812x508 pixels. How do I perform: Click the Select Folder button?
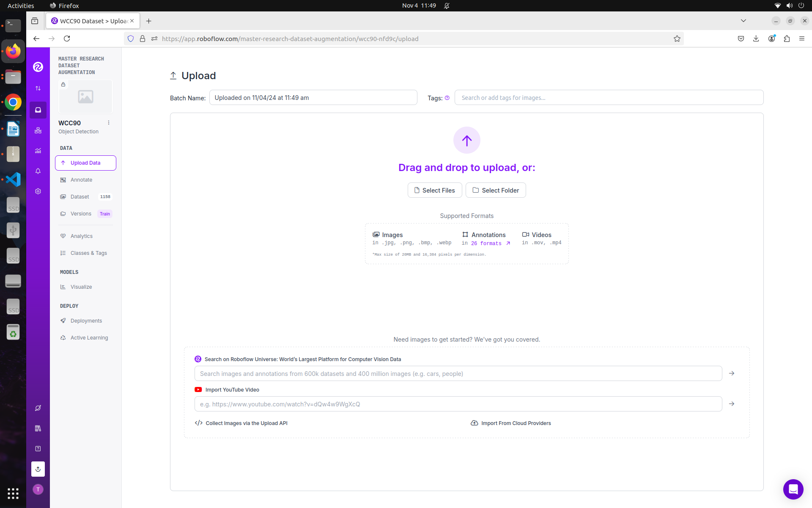[495, 190]
